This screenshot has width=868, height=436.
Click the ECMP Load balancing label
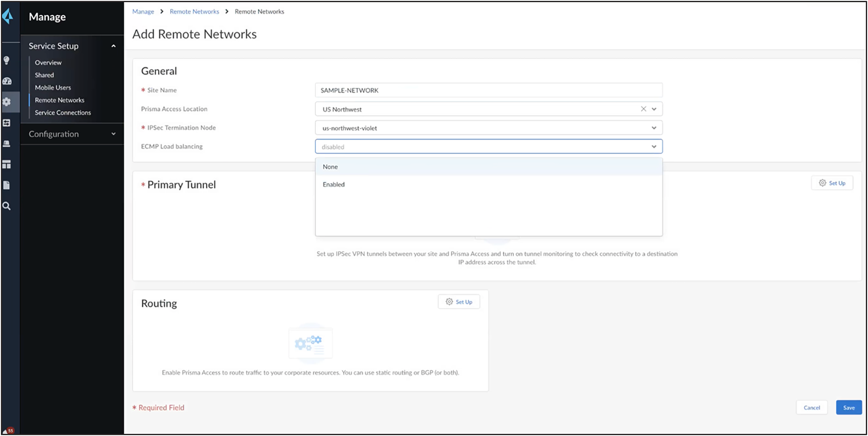pyautogui.click(x=172, y=146)
